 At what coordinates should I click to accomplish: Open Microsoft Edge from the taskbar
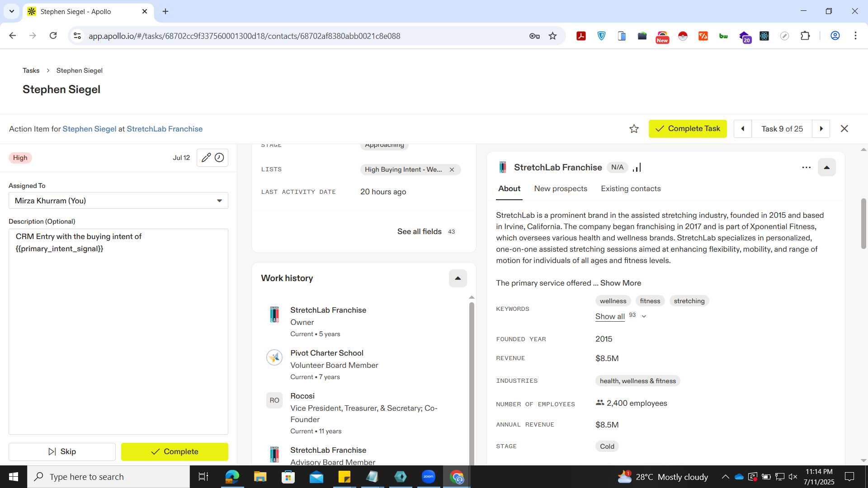232,477
